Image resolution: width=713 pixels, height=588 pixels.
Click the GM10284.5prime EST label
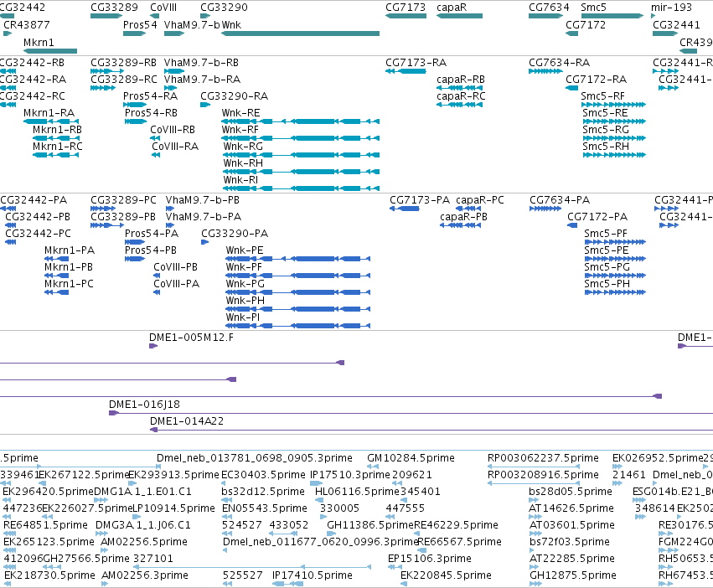pyautogui.click(x=411, y=458)
